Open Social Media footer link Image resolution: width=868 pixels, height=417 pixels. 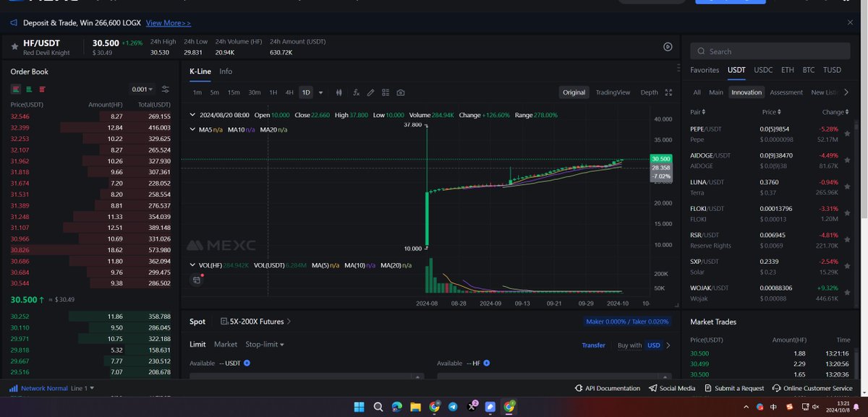672,388
